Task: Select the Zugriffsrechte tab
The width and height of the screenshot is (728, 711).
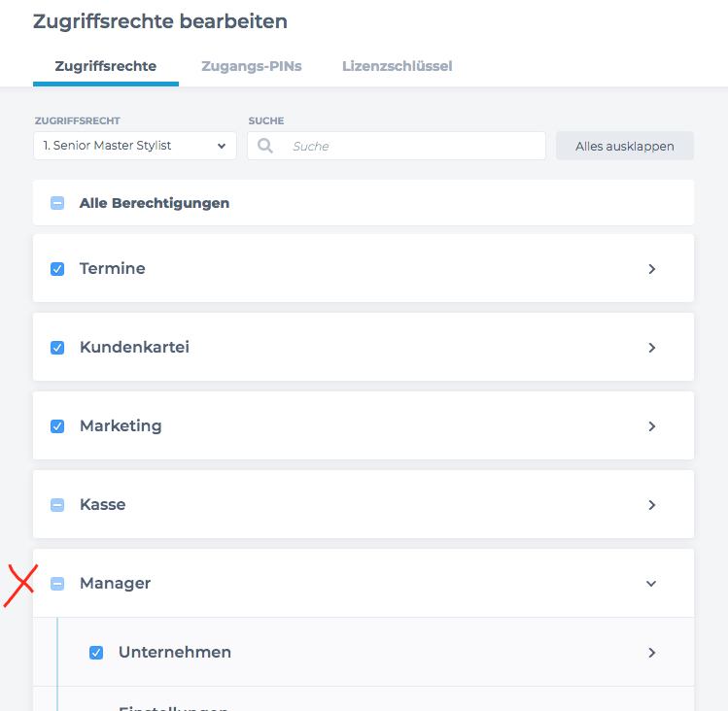Action: point(105,66)
